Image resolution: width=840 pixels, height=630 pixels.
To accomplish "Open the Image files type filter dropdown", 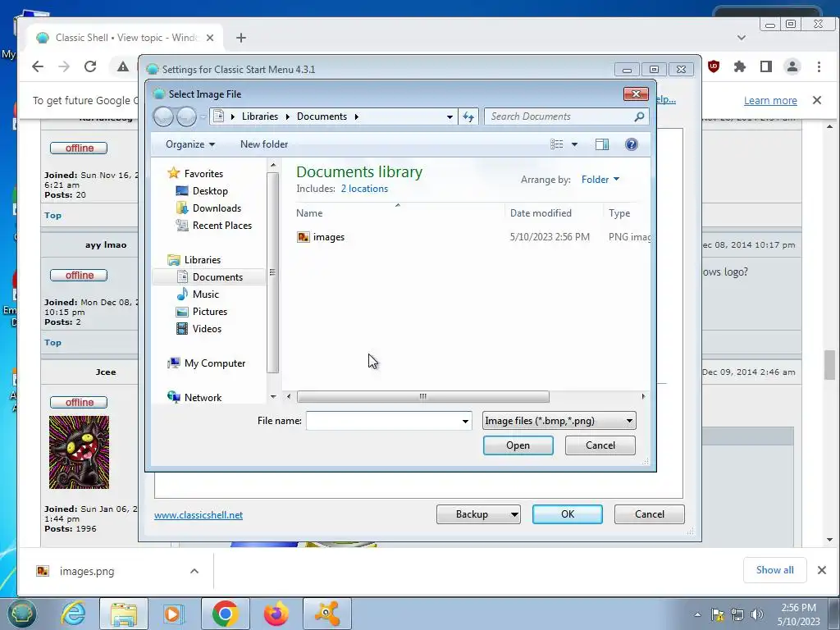I will 559,421.
